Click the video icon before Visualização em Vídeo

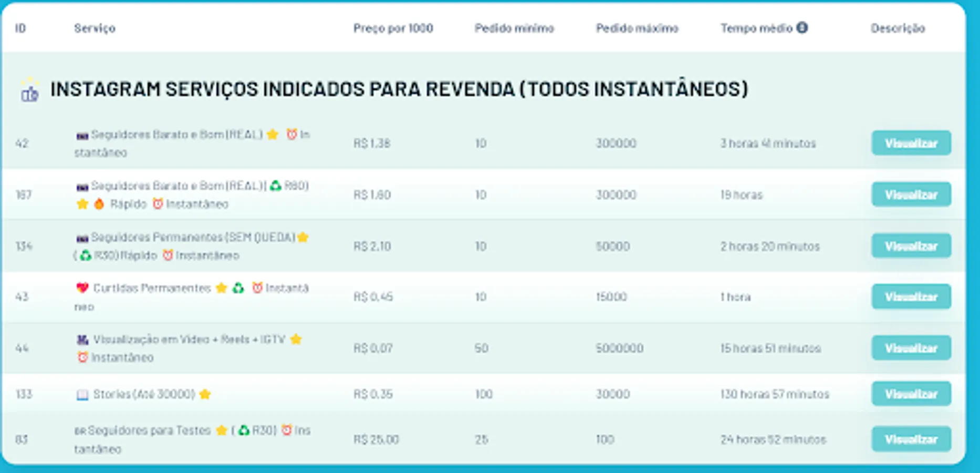82,340
